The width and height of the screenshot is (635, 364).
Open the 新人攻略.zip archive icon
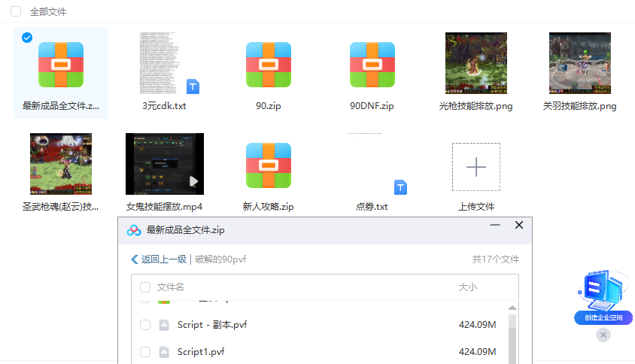[x=268, y=165]
